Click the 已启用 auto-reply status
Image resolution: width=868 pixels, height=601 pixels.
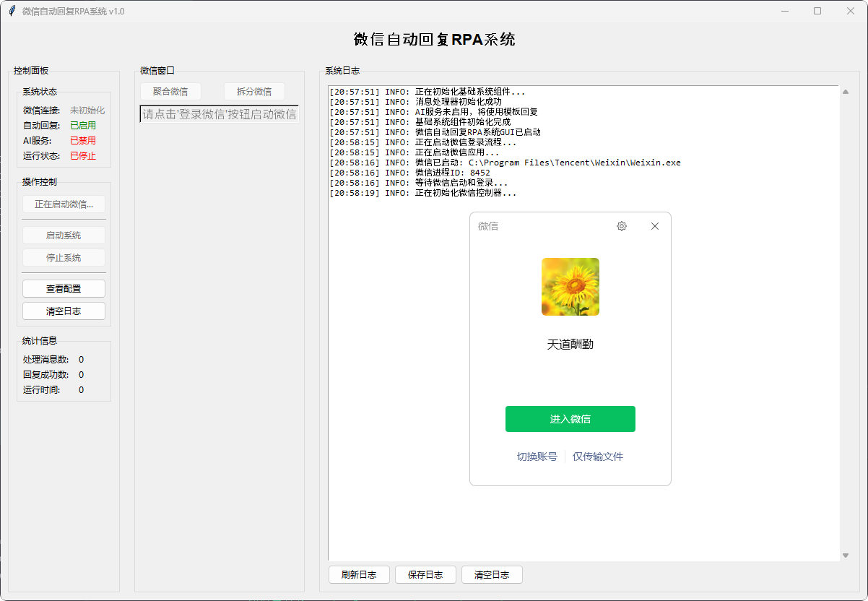click(x=83, y=126)
